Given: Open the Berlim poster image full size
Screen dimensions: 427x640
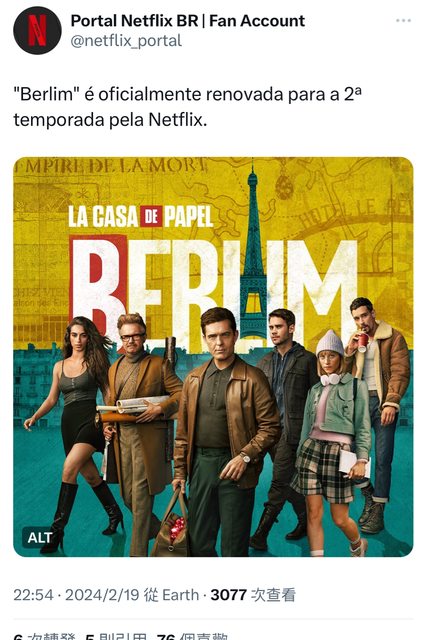Looking at the screenshot, I should click(213, 357).
